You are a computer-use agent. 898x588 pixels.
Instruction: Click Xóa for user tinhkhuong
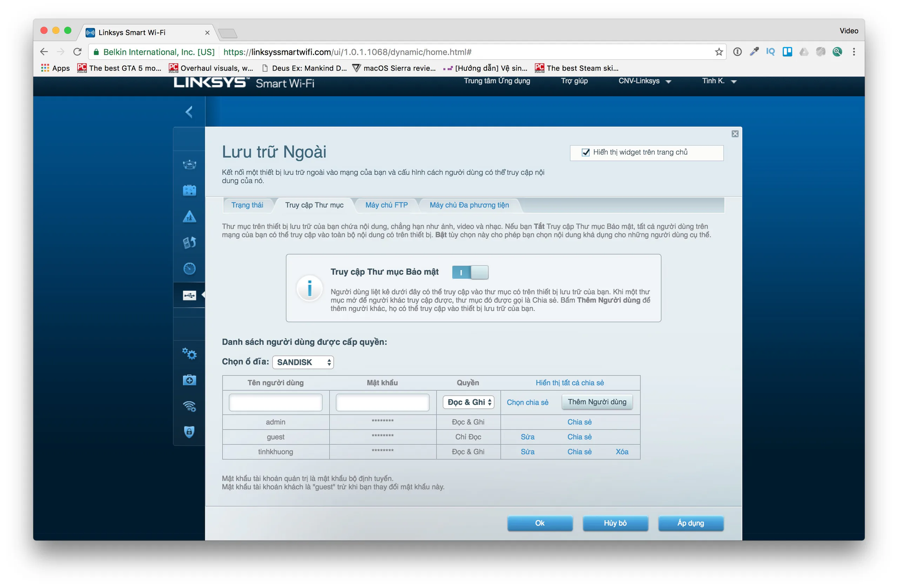tap(622, 452)
